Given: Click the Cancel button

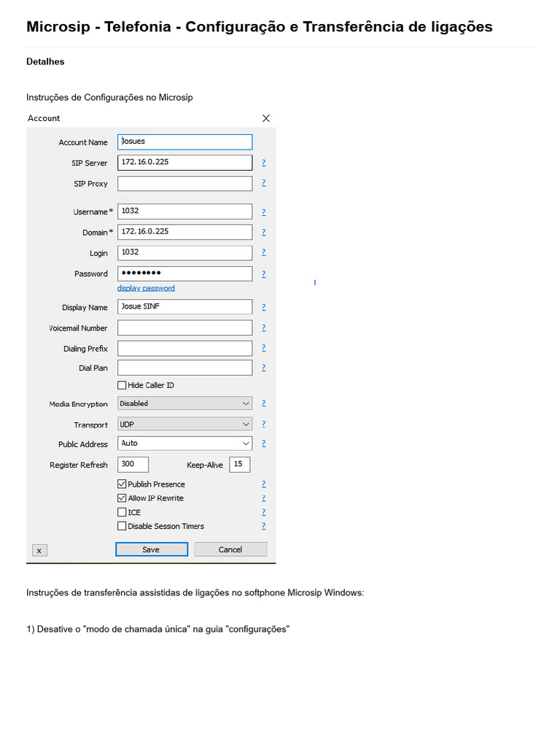Looking at the screenshot, I should [230, 549].
